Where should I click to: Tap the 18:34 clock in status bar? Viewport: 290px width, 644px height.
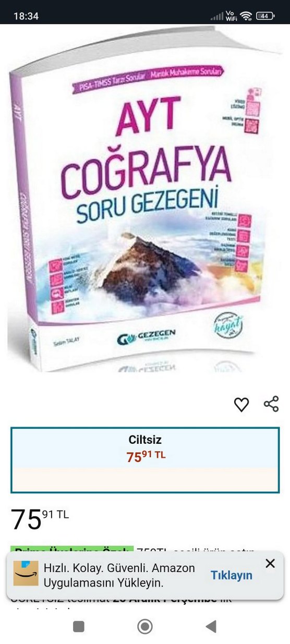tap(26, 16)
